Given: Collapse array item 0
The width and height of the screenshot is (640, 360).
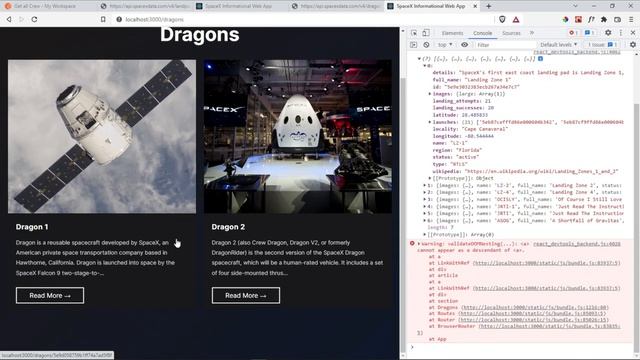Looking at the screenshot, I should pyautogui.click(x=424, y=66).
